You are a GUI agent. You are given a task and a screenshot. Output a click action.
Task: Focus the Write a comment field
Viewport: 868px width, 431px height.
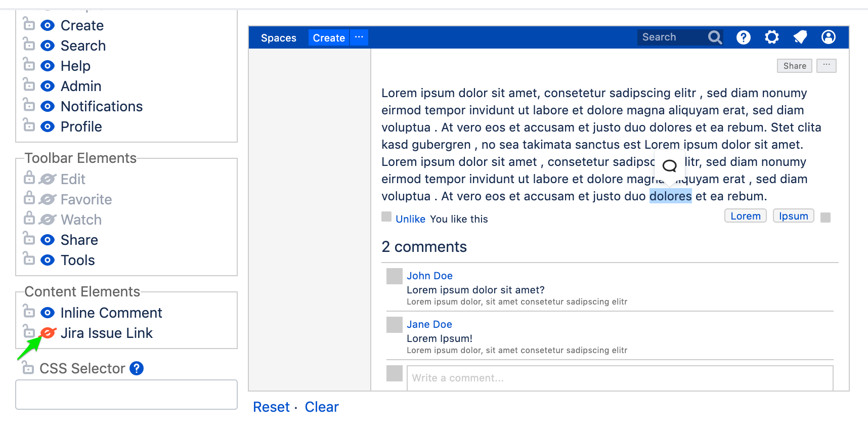pyautogui.click(x=620, y=378)
